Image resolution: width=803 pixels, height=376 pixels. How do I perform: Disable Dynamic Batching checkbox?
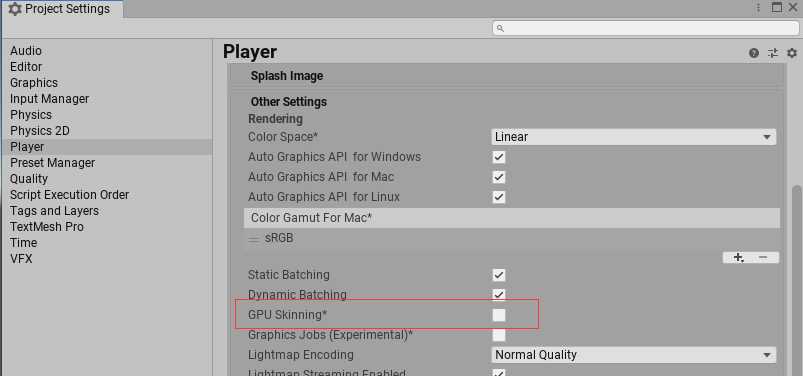[499, 295]
